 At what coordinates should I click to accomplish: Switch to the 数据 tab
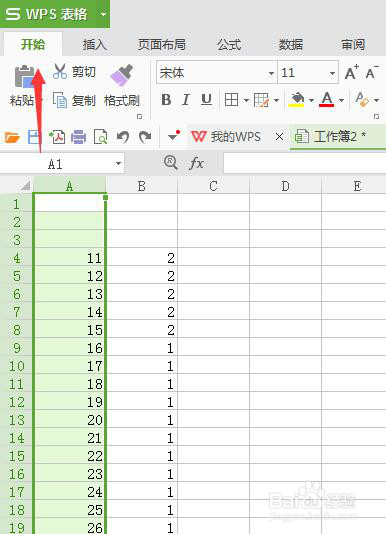coord(291,45)
